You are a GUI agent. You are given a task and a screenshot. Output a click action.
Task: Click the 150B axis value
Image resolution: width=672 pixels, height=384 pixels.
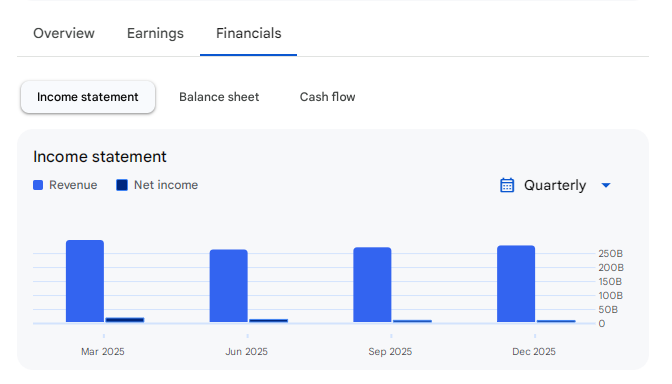[610, 282]
